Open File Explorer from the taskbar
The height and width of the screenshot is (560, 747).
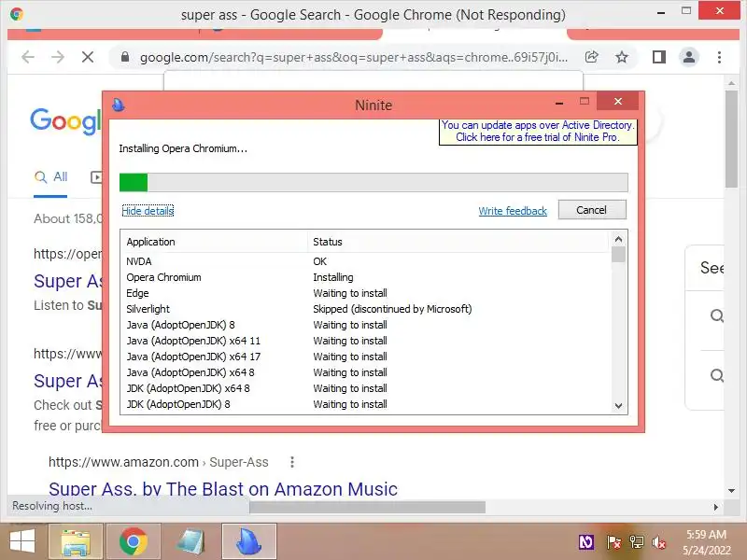76,542
